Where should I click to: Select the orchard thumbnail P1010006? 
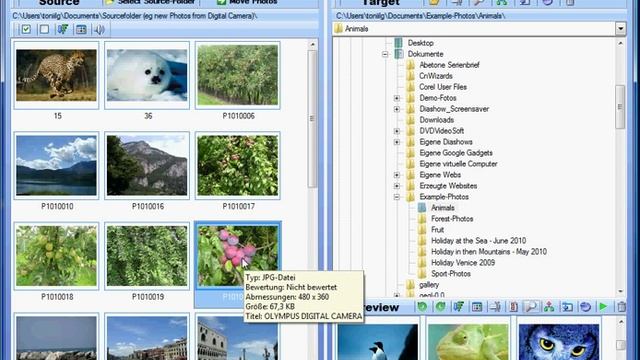tap(238, 75)
